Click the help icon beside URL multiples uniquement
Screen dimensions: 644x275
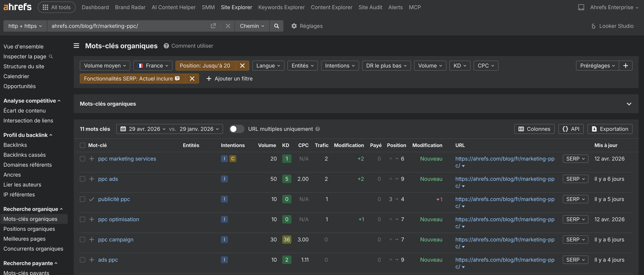(x=317, y=129)
